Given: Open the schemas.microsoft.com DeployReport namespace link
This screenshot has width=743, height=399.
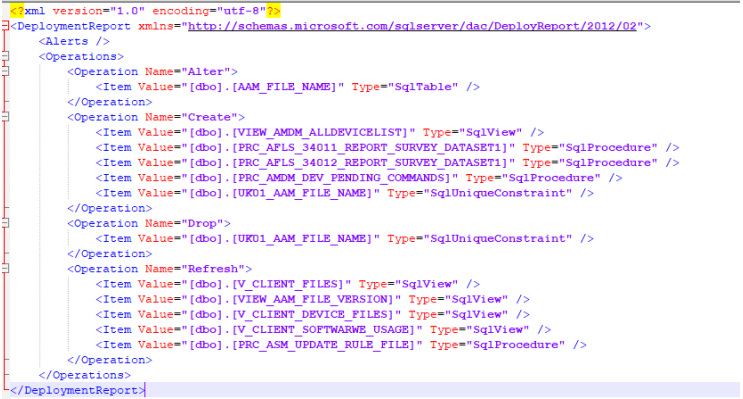Looking at the screenshot, I should (x=412, y=26).
